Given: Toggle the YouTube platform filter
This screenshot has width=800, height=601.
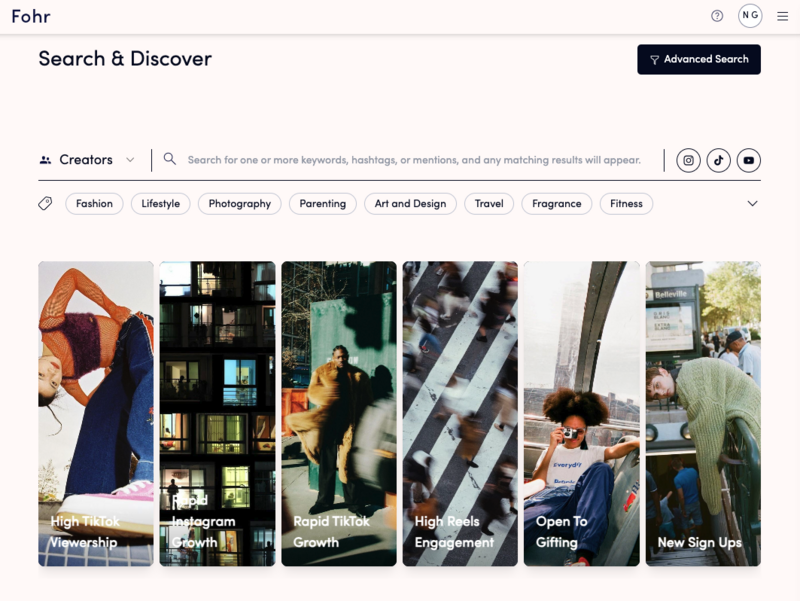Looking at the screenshot, I should [x=748, y=160].
